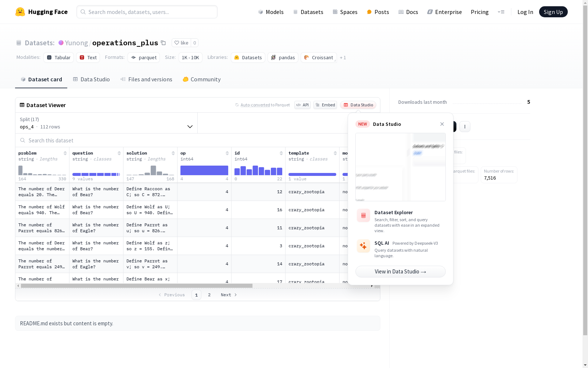Click the Log In link
Image resolution: width=588 pixels, height=368 pixels.
point(525,12)
